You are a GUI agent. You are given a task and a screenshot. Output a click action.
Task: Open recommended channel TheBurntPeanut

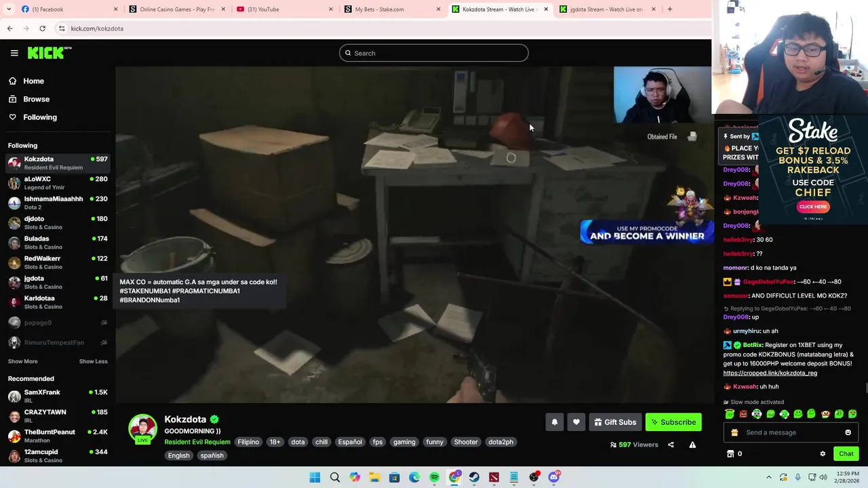pyautogui.click(x=57, y=436)
